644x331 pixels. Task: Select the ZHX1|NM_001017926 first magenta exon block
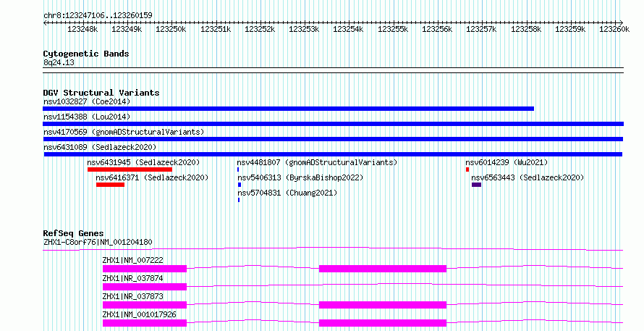pos(145,323)
